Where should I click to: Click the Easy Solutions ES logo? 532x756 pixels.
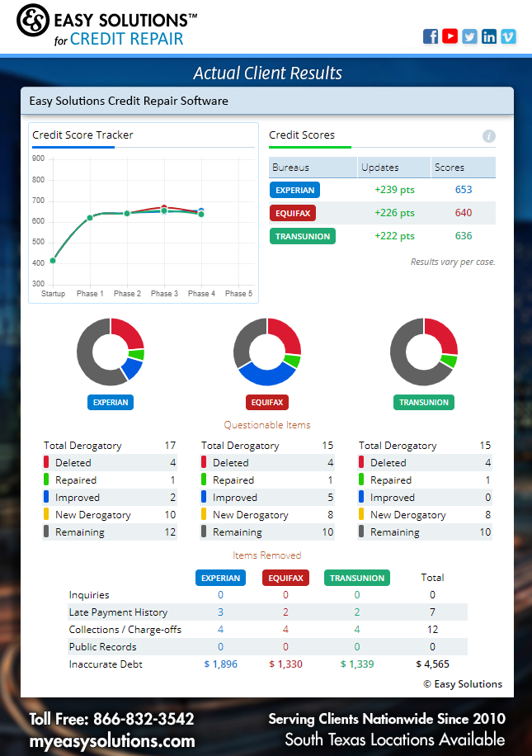point(33,21)
